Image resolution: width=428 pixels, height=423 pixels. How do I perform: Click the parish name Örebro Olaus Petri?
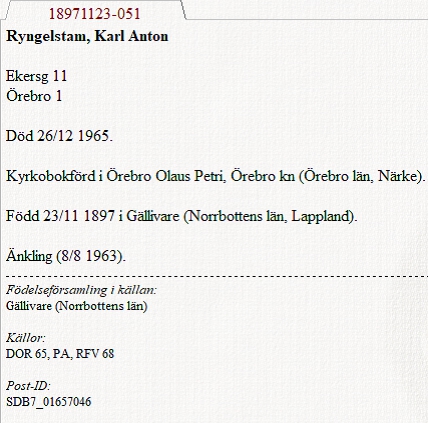(166, 176)
